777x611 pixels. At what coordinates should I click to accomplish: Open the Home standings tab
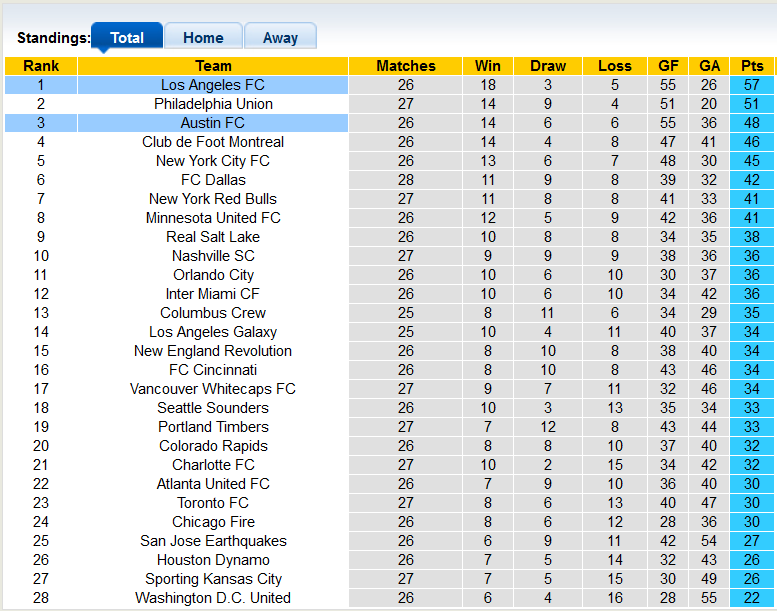click(x=203, y=38)
